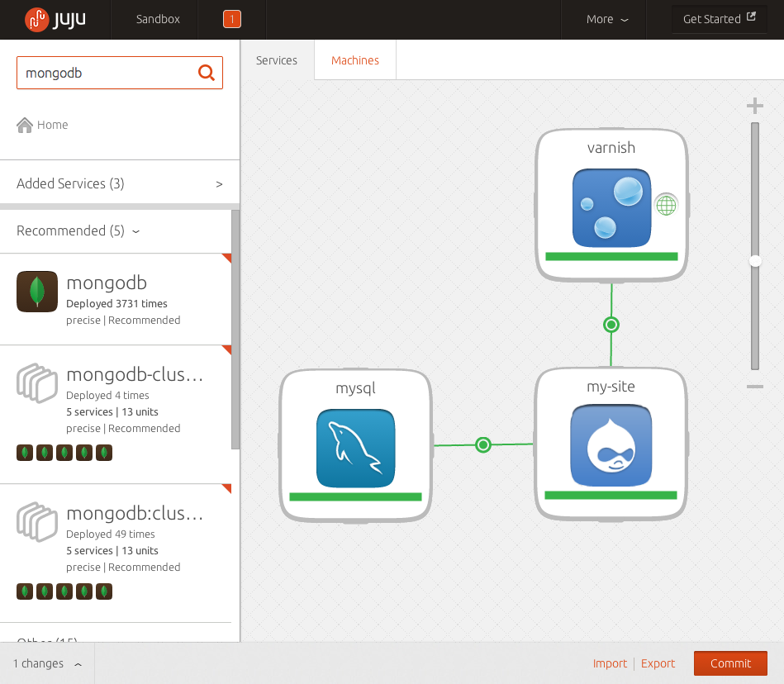
Task: Click the Export link
Action: 658,663
